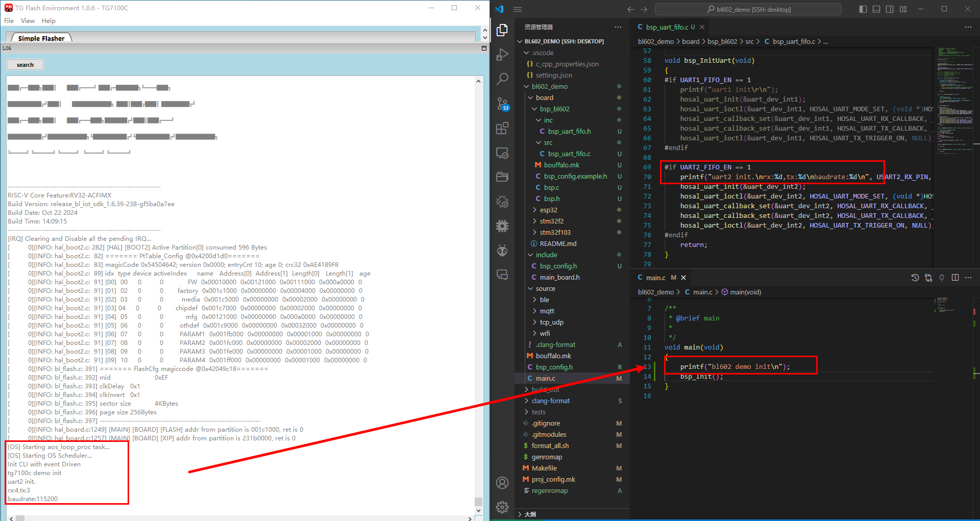
Task: Open Customize Layout icon in title bar
Action: (x=903, y=9)
